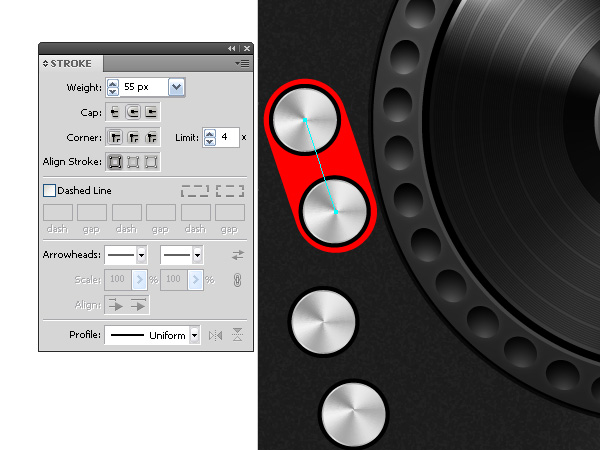600x450 pixels.
Task: Open the start arrowhead dropdown
Action: click(x=142, y=255)
